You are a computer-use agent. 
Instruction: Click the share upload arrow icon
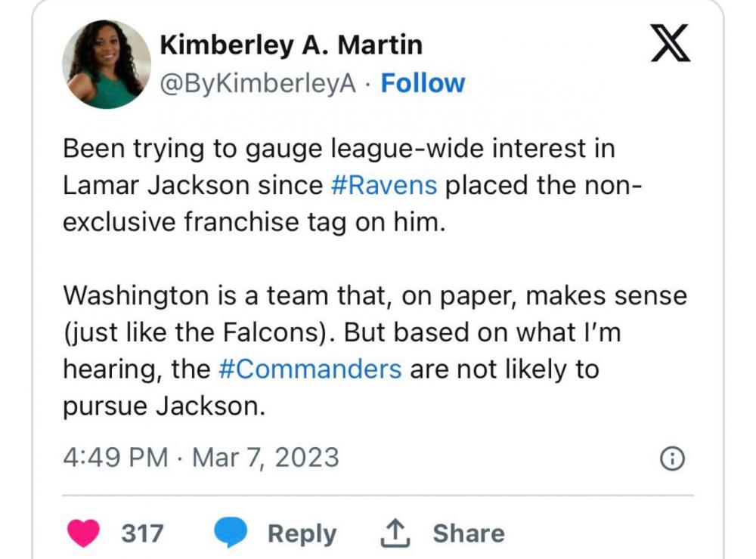click(395, 533)
